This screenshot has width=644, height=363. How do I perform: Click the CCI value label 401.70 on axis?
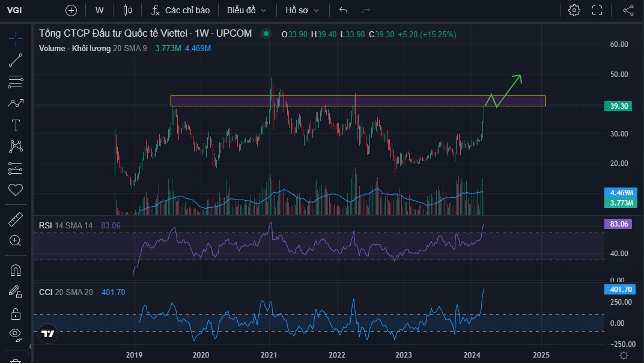[620, 290]
